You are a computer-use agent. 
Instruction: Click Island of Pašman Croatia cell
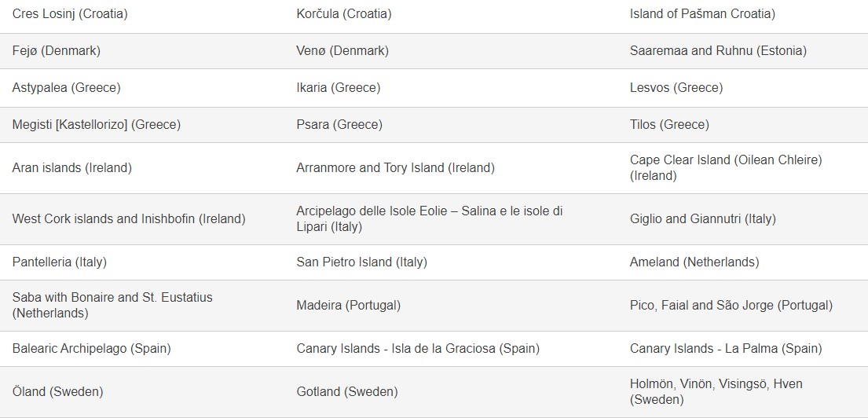702,14
